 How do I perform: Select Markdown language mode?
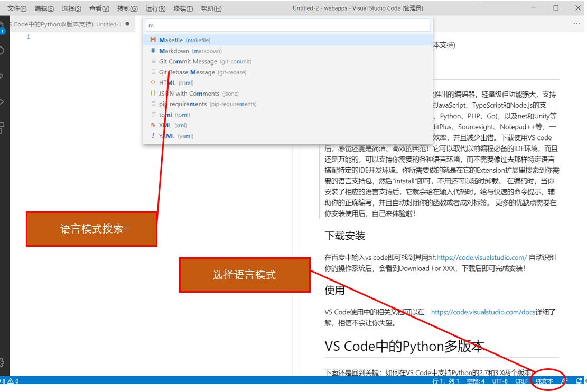[288, 51]
